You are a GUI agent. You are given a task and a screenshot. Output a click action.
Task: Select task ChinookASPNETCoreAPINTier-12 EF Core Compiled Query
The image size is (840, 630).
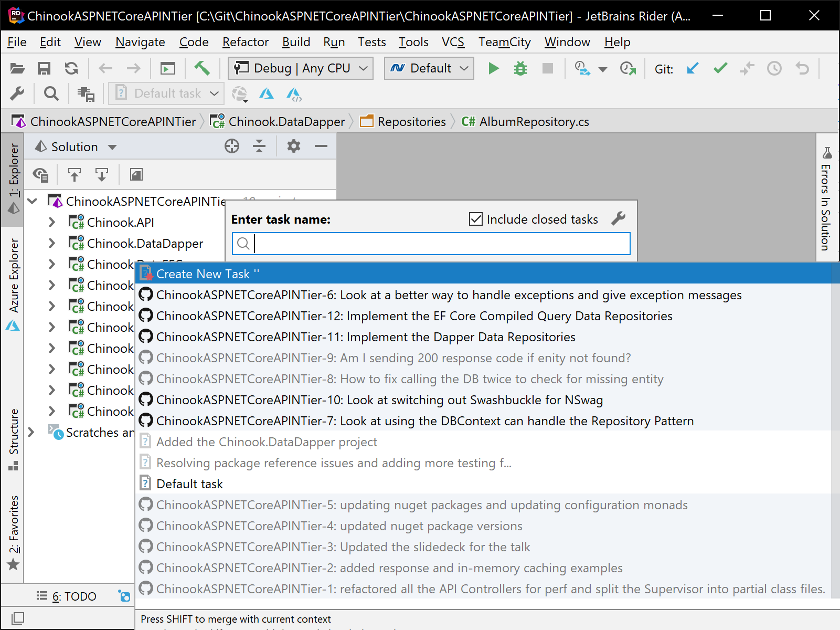487,316
